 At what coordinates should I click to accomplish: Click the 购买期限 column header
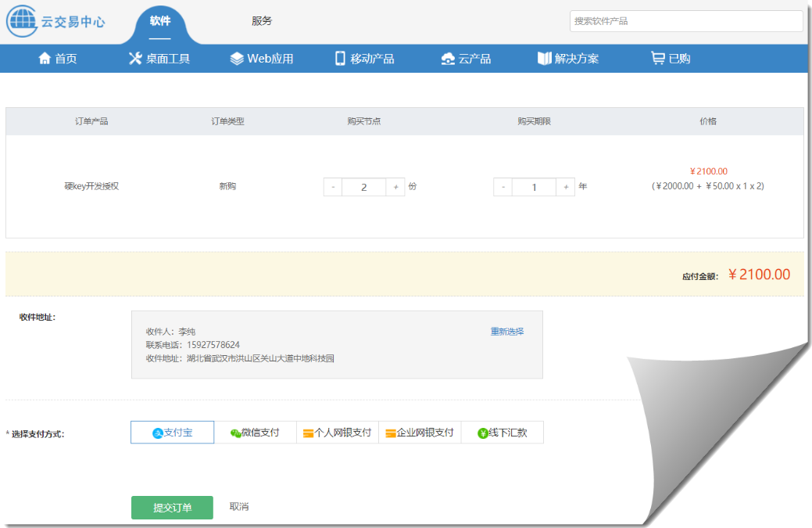coord(534,121)
